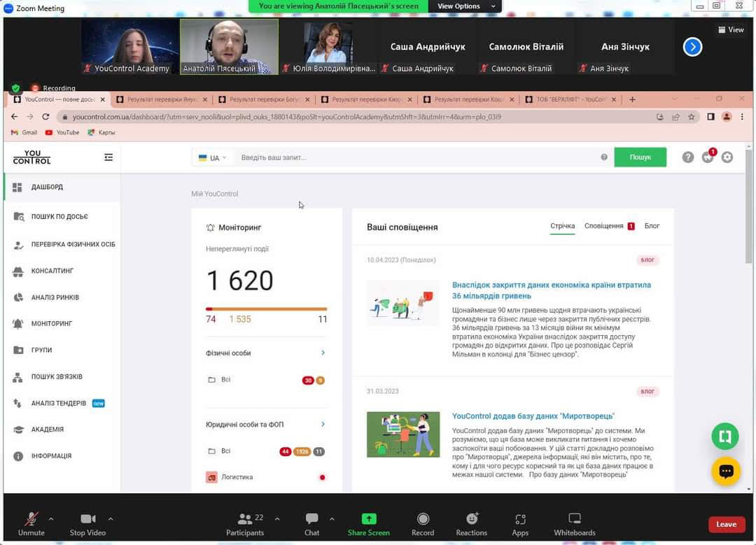Open video options arrow beside Stop Video
Screen dimensions: 756x545
(111, 519)
